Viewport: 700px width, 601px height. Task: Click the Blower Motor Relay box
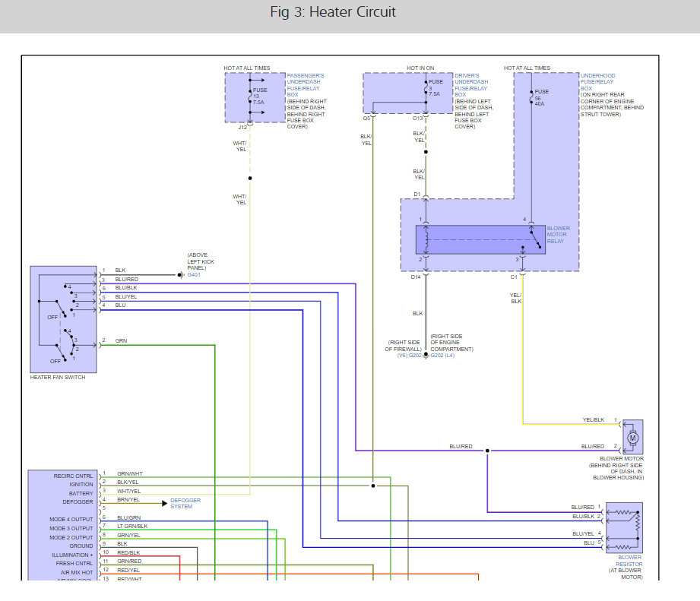(x=480, y=239)
